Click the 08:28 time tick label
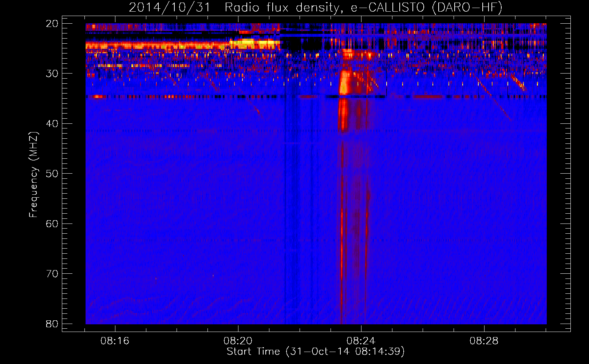Screen dimensions: 589x364 coord(484,341)
